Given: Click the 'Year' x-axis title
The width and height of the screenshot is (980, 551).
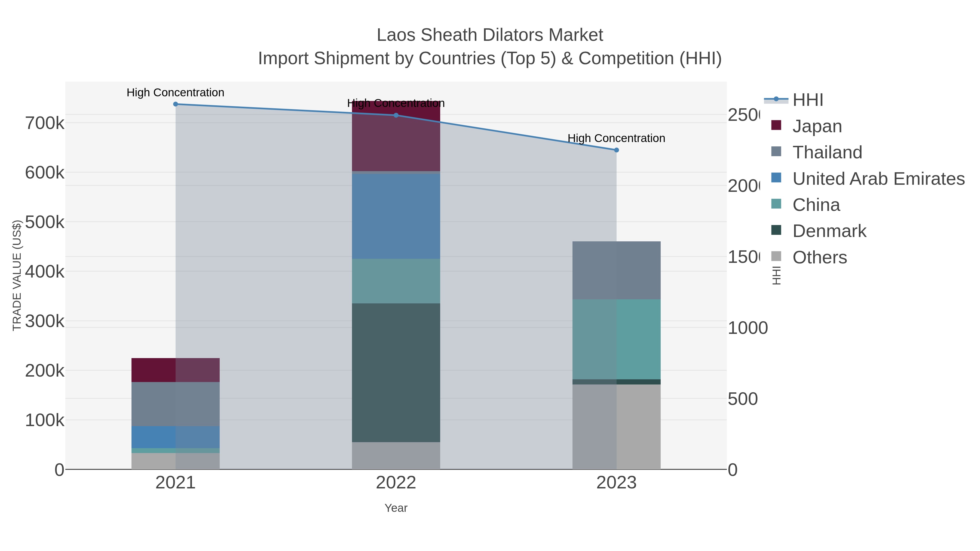Looking at the screenshot, I should (396, 508).
